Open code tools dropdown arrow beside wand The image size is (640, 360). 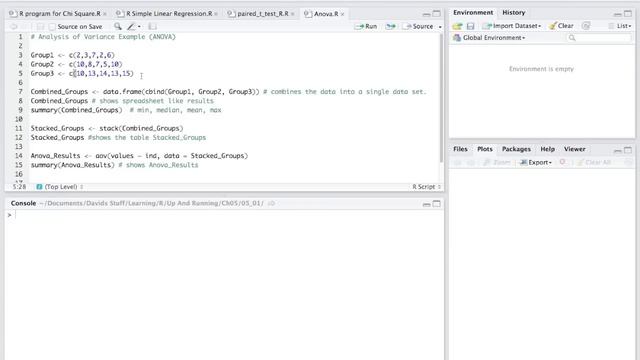pyautogui.click(x=139, y=27)
